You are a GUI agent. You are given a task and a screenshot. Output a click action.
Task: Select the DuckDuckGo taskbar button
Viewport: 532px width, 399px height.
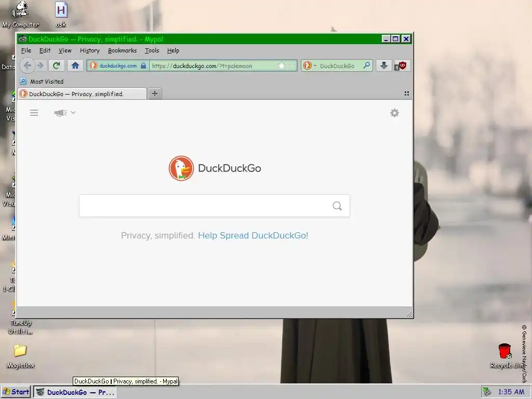(x=75, y=392)
